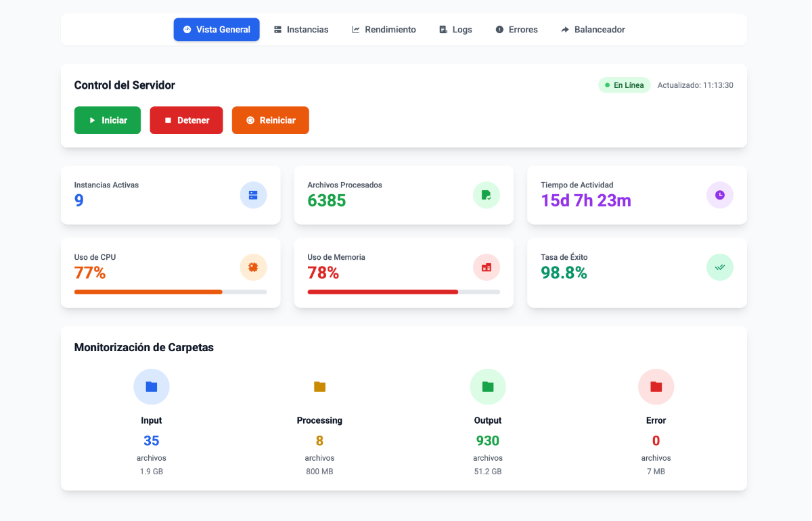Select the Tasa de Éxito checkmarks icon
The width and height of the screenshot is (812, 521).
click(x=719, y=267)
